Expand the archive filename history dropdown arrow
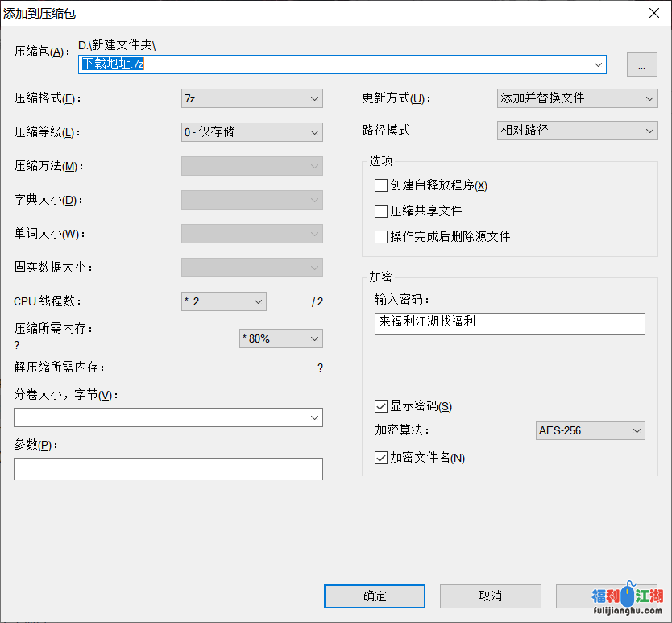672x623 pixels. 598,64
